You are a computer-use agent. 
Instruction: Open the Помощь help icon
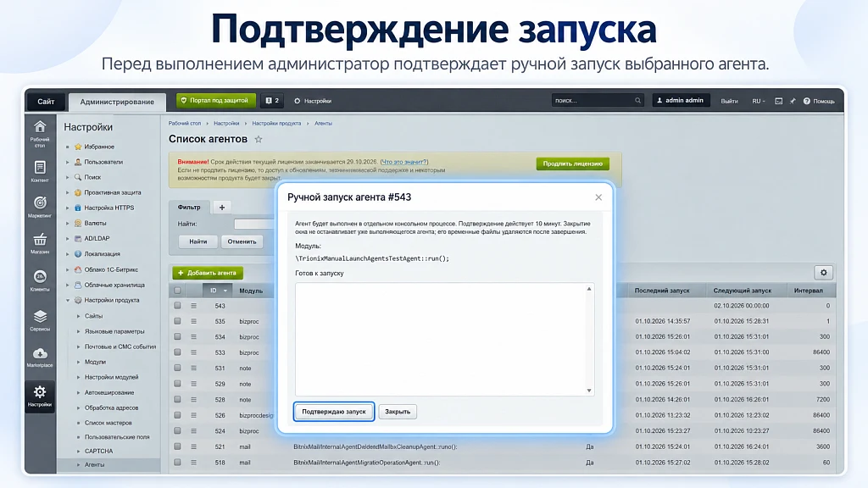[819, 101]
